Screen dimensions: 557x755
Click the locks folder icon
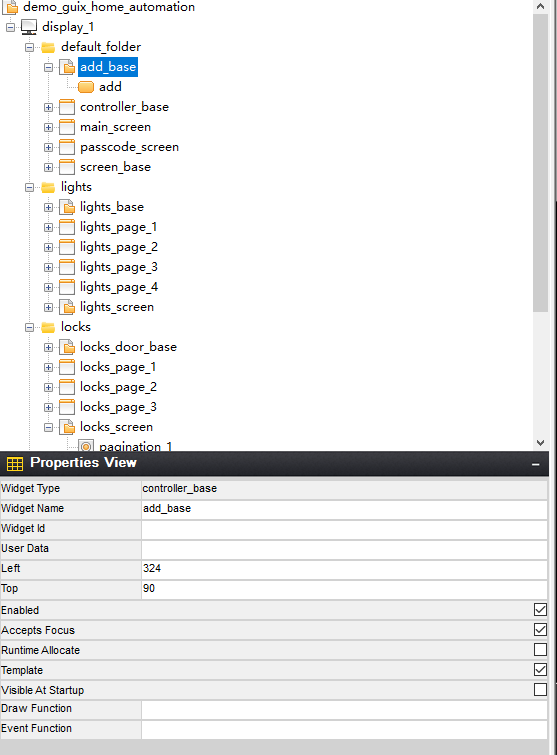[x=48, y=327]
